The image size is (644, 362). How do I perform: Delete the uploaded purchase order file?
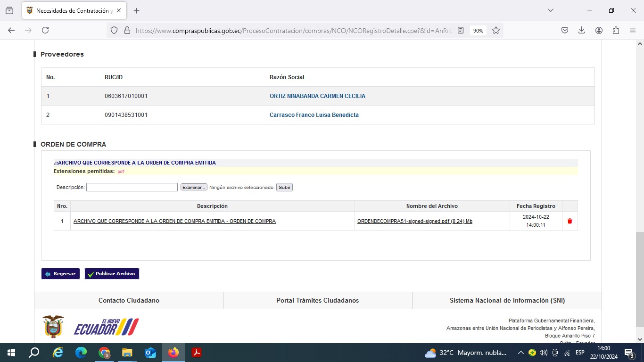click(570, 221)
